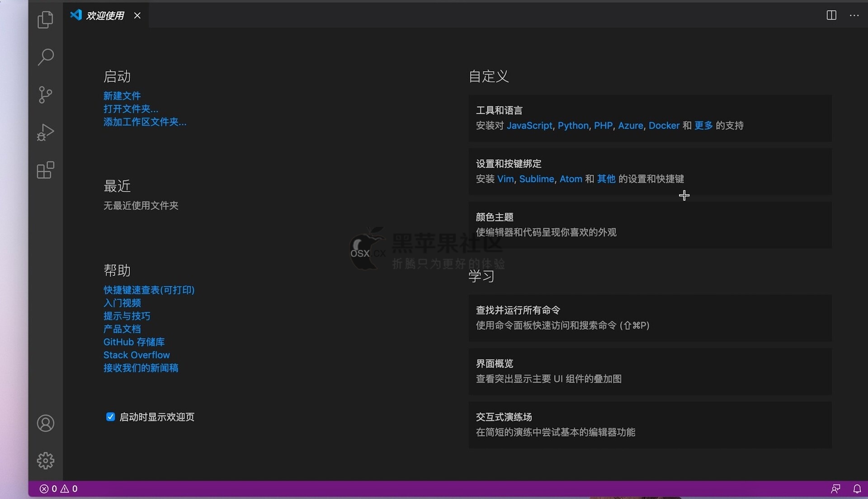Screen dimensions: 868x499
Task: Select the 欢迎使用 tab
Action: [105, 15]
